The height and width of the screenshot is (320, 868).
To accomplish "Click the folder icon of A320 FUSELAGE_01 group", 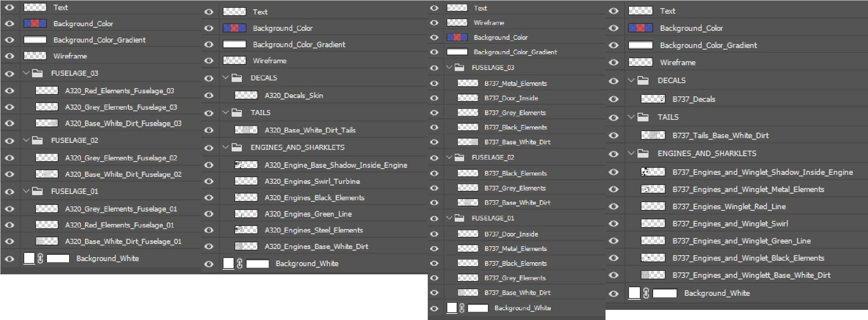I will [x=37, y=191].
